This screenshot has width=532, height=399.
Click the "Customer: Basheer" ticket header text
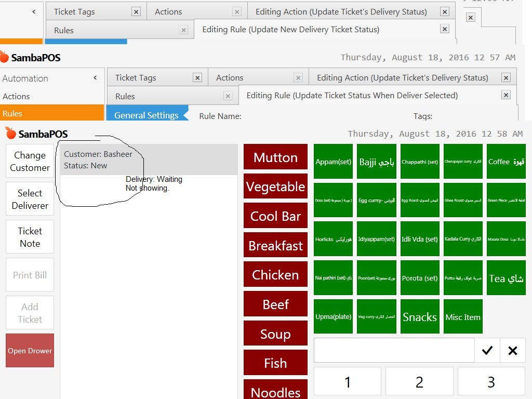(98, 154)
